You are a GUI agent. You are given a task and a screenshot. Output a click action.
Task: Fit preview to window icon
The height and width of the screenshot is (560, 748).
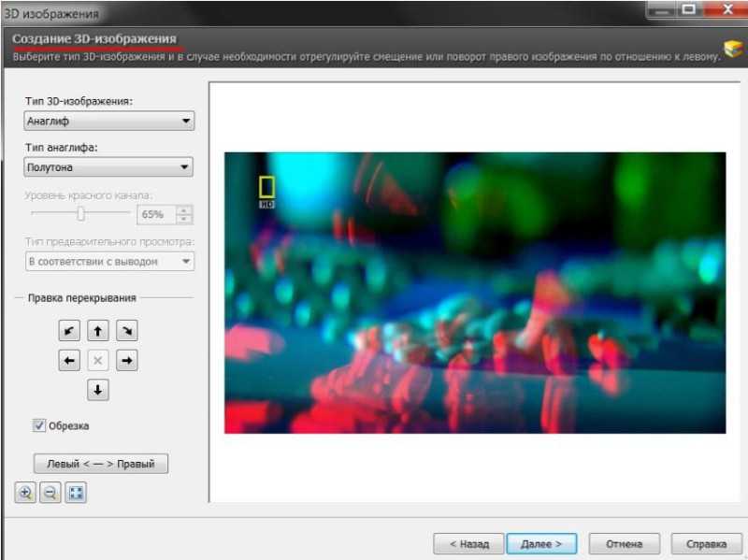pyautogui.click(x=76, y=493)
